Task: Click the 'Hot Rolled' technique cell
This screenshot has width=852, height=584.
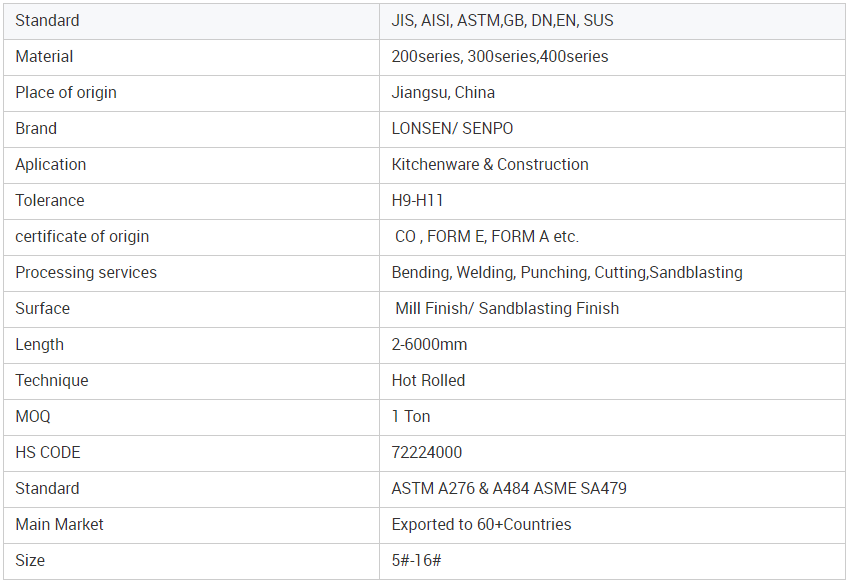Action: pyautogui.click(x=428, y=381)
